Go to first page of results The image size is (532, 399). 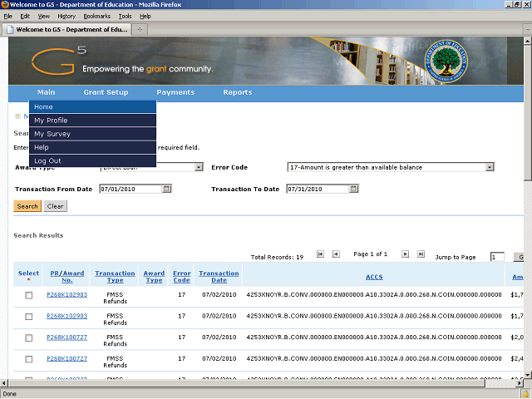point(319,254)
